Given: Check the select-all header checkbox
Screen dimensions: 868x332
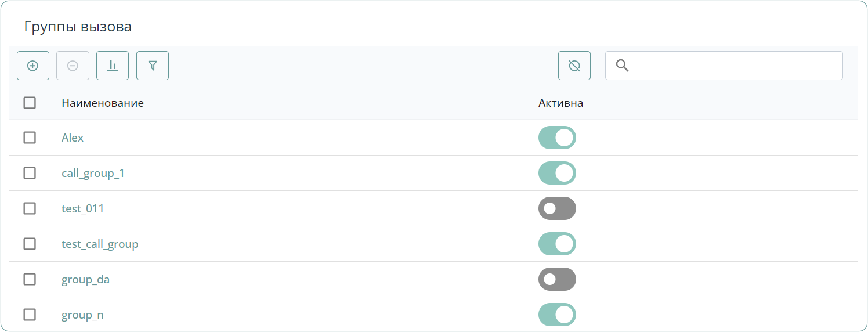Looking at the screenshot, I should click(30, 103).
